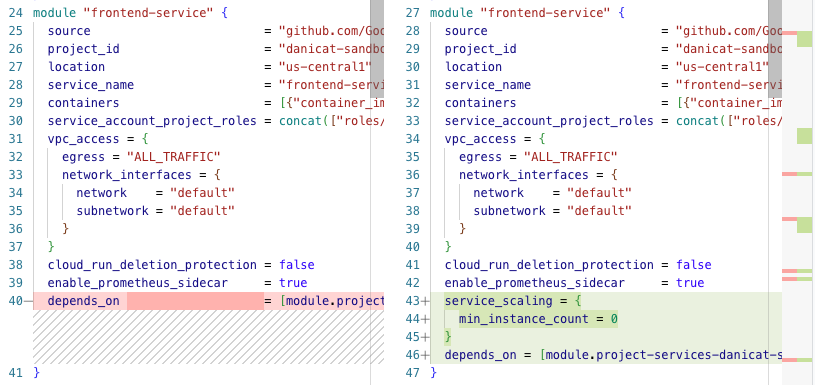Click network key on line 37
Screen dimensions: 815x385
pyautogui.click(x=498, y=193)
